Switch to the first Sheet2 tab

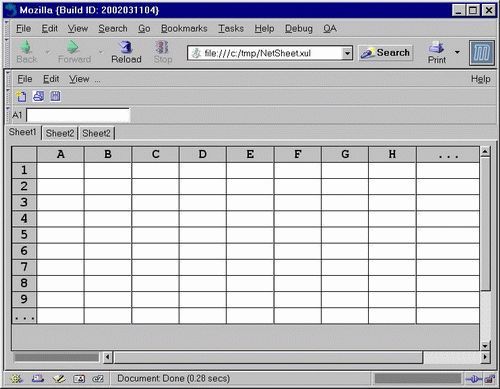click(x=60, y=133)
